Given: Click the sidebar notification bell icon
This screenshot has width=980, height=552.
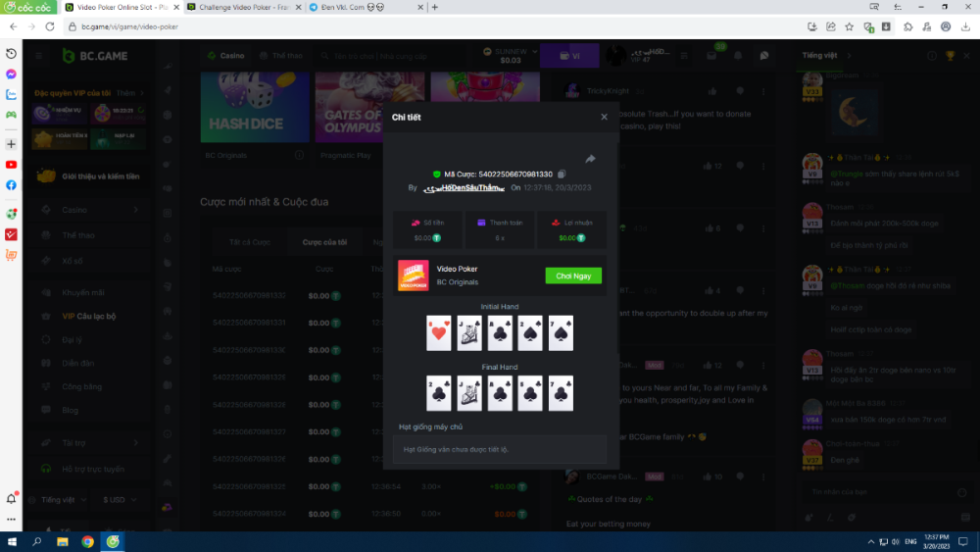Looking at the screenshot, I should pos(12,498).
